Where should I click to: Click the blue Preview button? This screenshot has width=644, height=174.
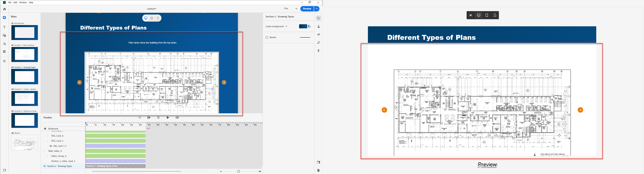point(307,9)
